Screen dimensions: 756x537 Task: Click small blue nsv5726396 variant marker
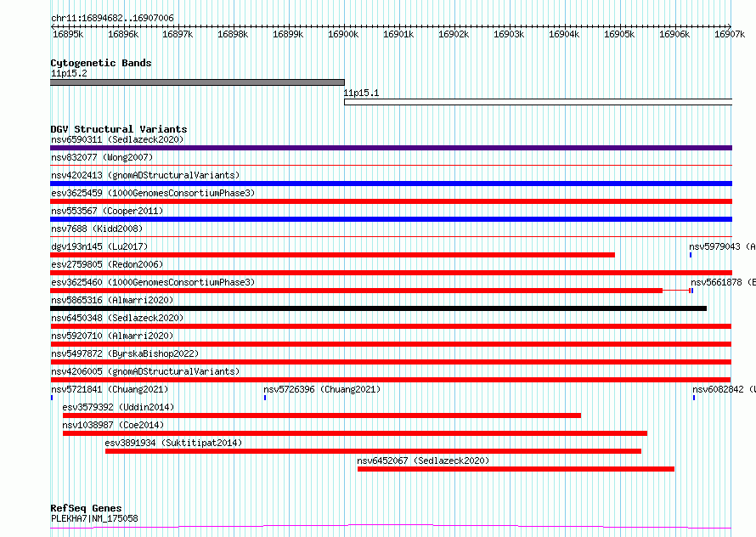[265, 398]
